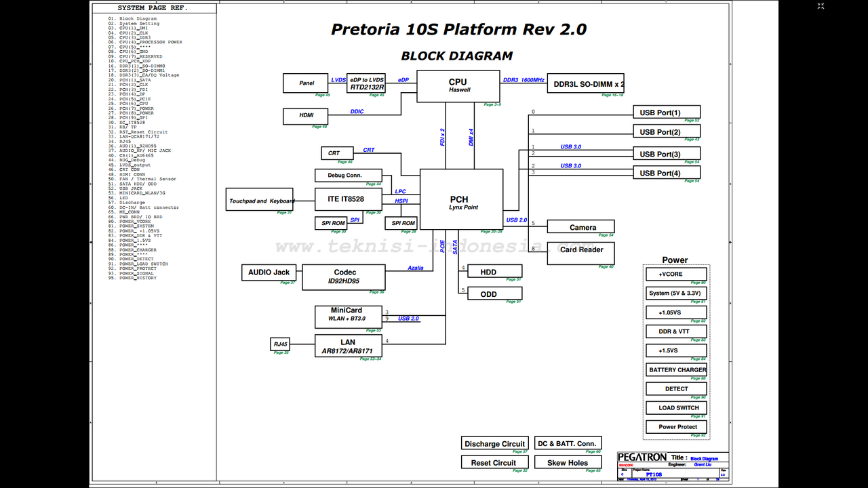The width and height of the screenshot is (868, 488).
Task: Click '18. DDR3(3)_CA/DQ Voltage' list entry
Action: pyautogui.click(x=144, y=75)
